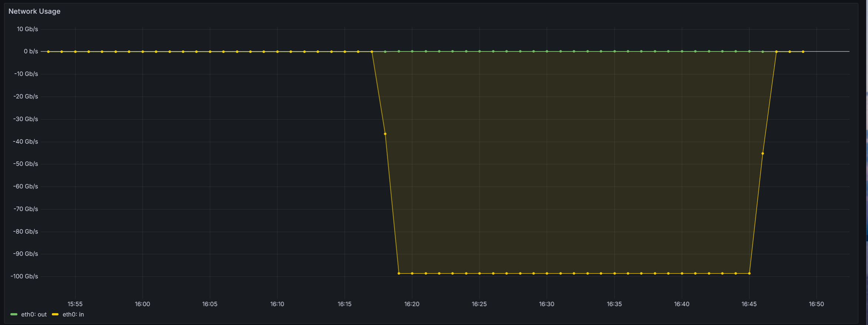
Task: Click the 16:50 time axis label
Action: (x=816, y=304)
